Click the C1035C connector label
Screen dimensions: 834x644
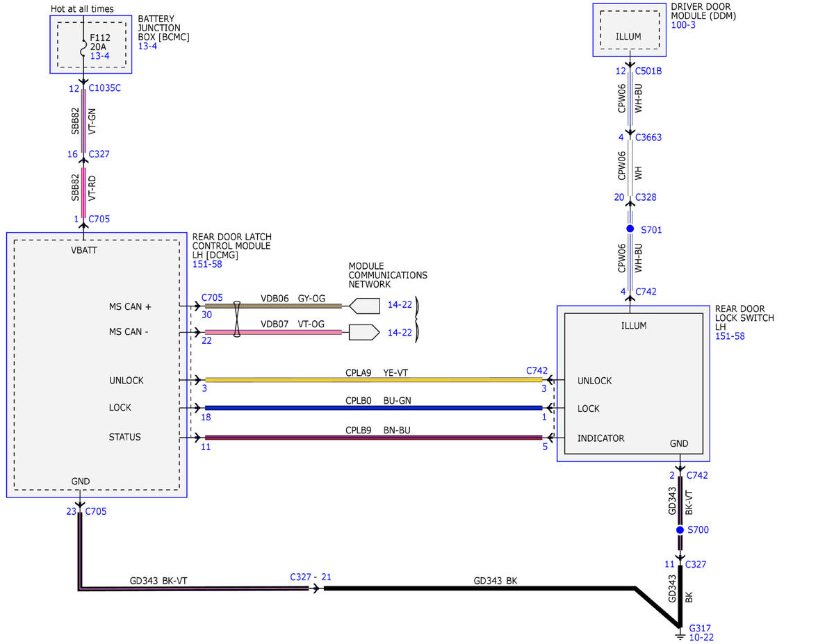pos(104,88)
